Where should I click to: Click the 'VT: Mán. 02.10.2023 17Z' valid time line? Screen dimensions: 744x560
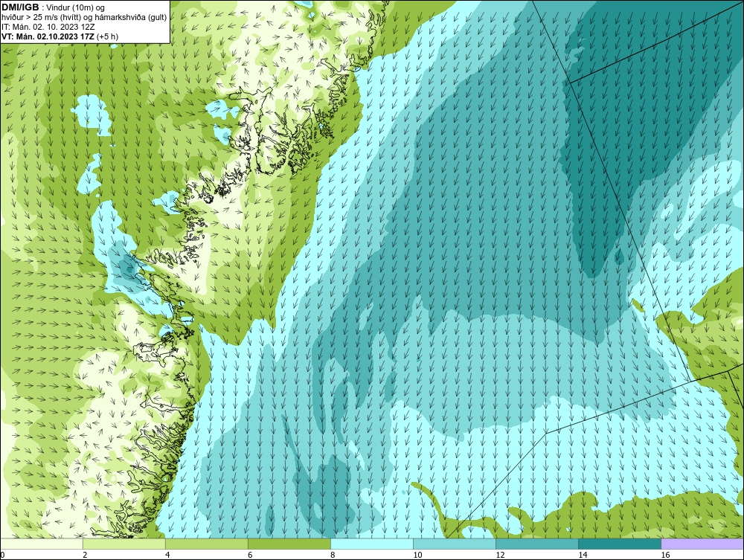click(60, 36)
